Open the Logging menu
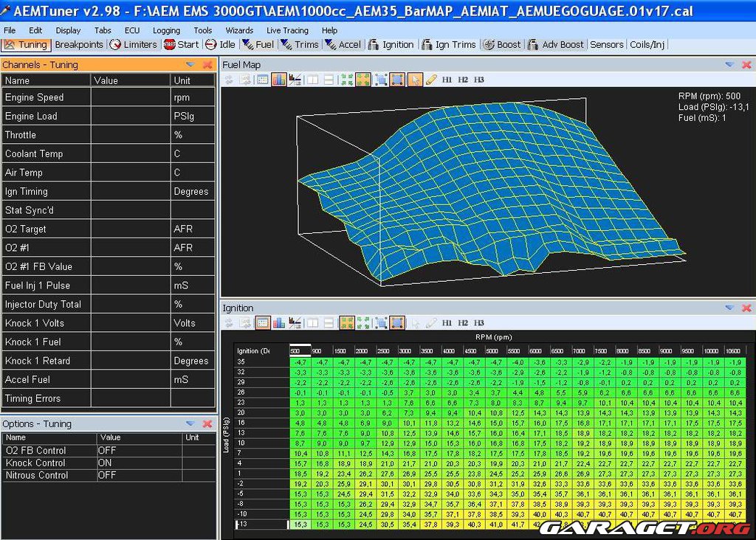756x540 pixels. coord(166,30)
